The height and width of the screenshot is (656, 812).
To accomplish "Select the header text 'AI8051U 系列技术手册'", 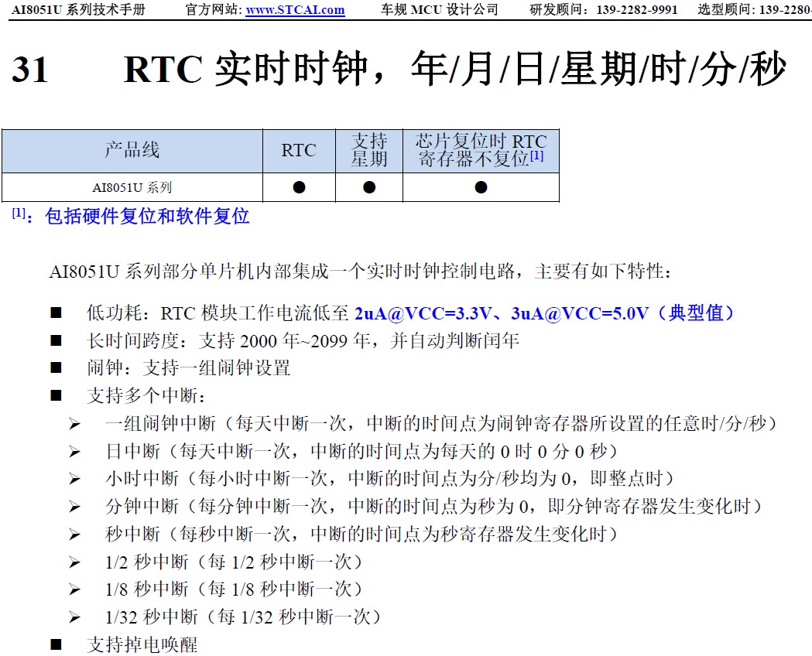I will [78, 10].
